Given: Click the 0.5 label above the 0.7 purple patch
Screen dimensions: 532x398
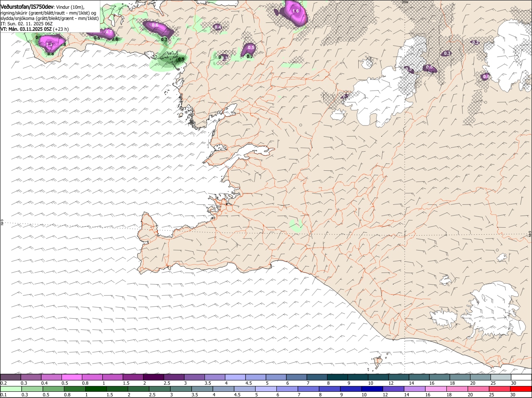Looking at the screenshot, I should click(251, 48).
